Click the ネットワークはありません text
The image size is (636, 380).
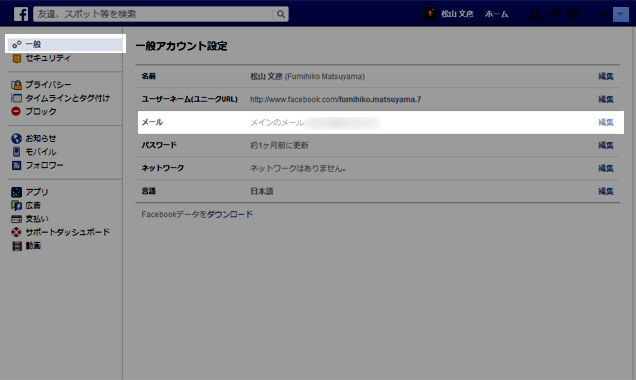[298, 168]
